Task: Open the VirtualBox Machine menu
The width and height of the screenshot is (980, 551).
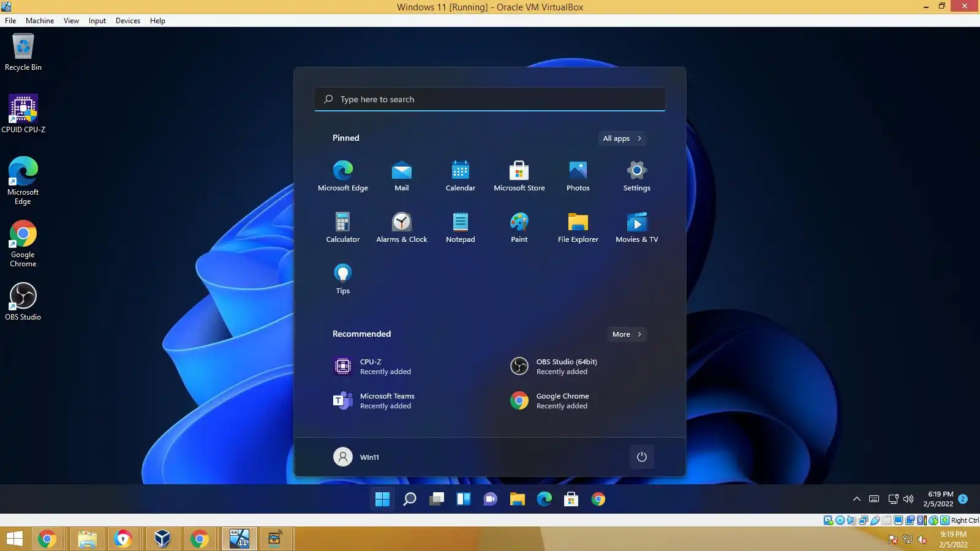Action: 40,21
